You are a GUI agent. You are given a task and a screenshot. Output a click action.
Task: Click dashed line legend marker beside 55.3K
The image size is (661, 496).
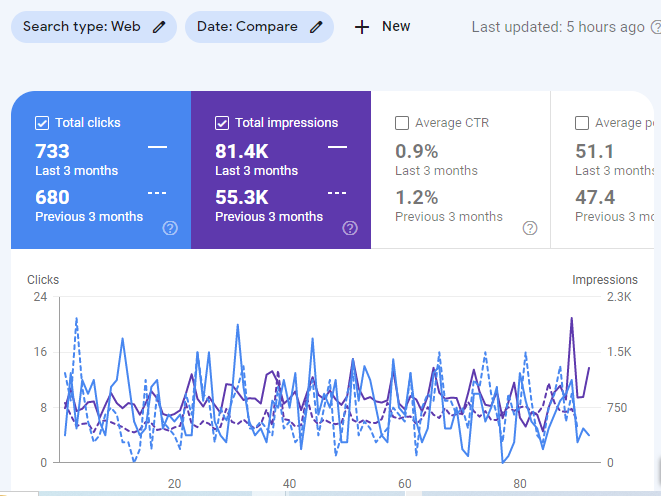coord(337,193)
